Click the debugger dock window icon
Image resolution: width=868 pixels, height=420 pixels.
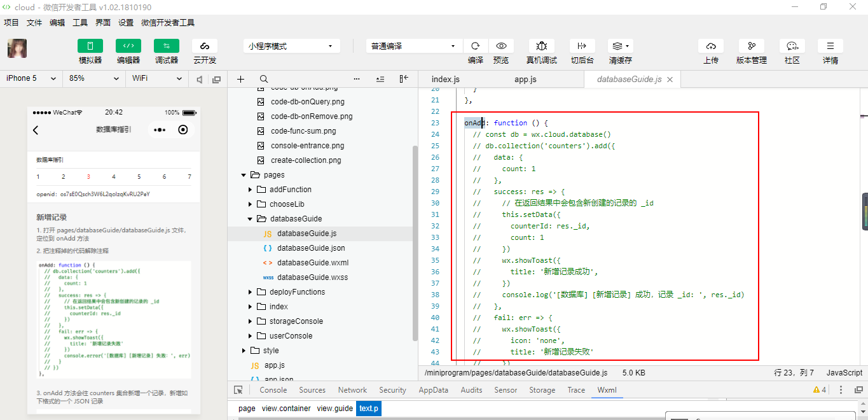click(x=858, y=390)
